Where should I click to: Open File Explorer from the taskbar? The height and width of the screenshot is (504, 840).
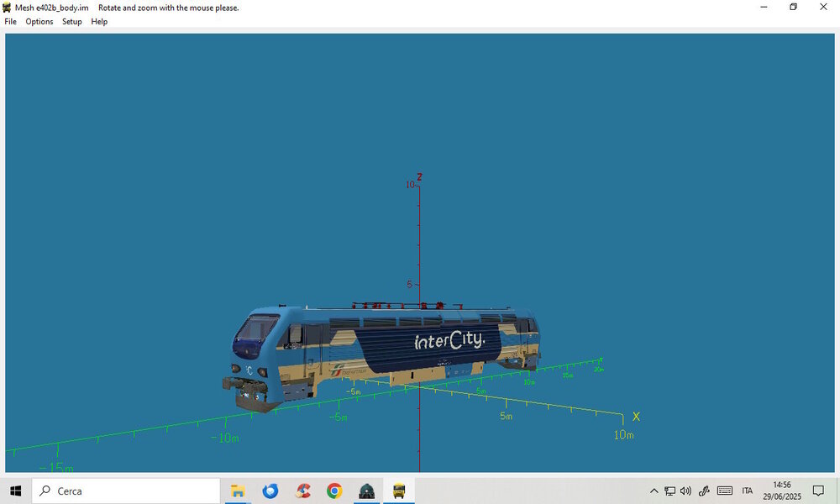pyautogui.click(x=238, y=491)
